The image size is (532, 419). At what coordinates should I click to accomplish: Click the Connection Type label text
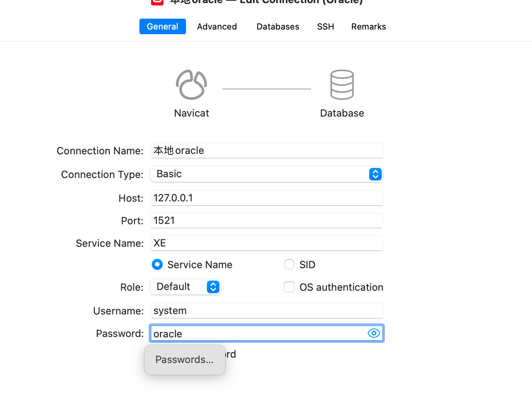pyautogui.click(x=102, y=175)
